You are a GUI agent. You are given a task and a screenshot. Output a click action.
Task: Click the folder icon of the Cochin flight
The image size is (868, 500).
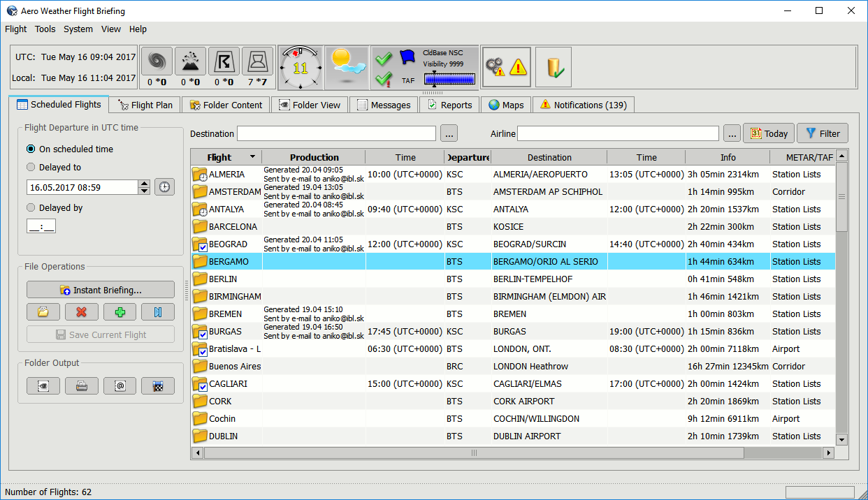200,419
